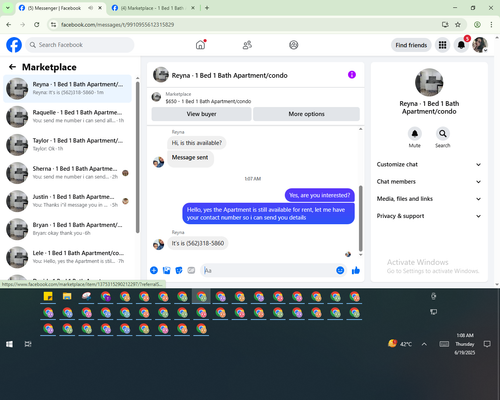Open the emoji picker in message box
Image resolution: width=500 pixels, height=400 pixels.
point(340,270)
